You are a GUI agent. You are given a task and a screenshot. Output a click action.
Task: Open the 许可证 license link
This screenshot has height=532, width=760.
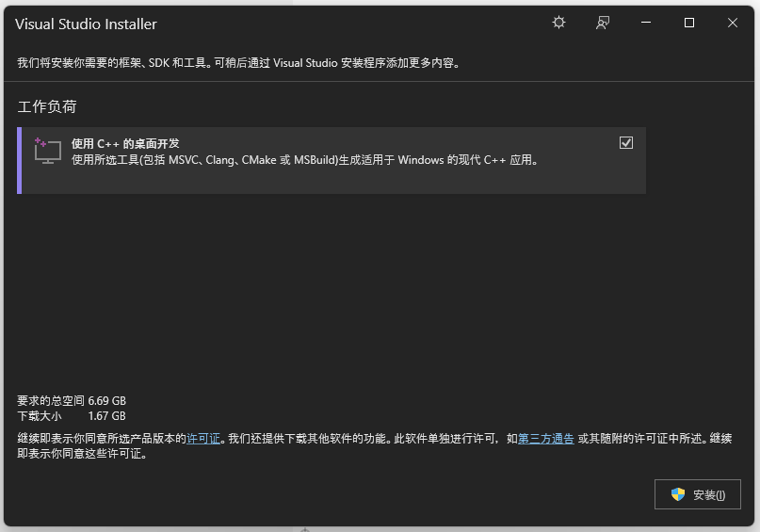point(203,439)
